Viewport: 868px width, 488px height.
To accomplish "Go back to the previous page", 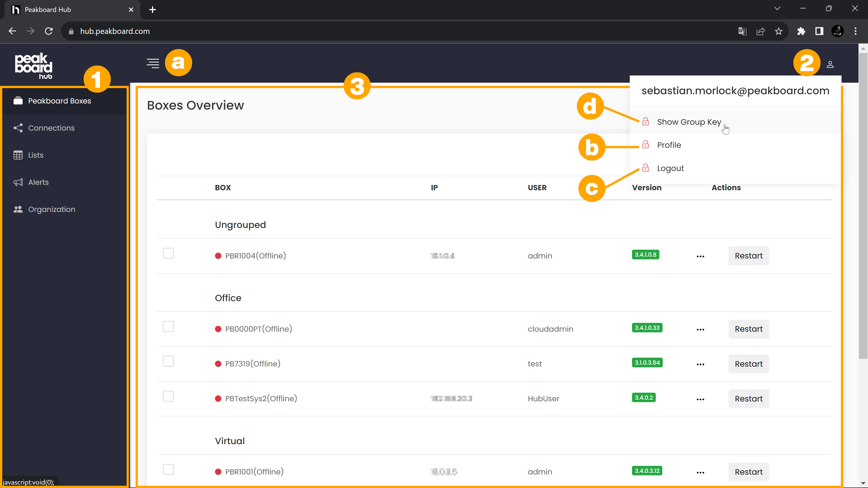I will point(12,31).
